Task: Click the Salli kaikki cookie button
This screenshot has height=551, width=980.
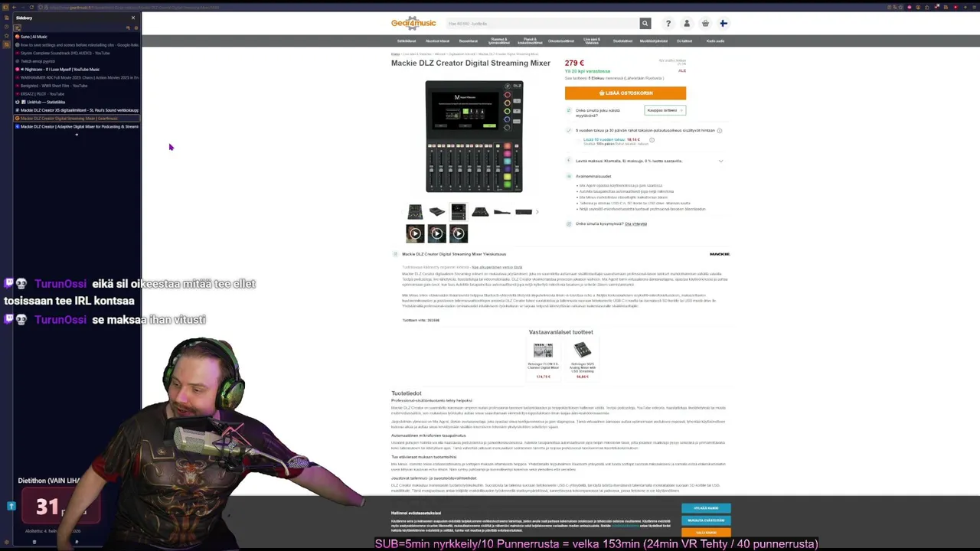Action: click(706, 533)
